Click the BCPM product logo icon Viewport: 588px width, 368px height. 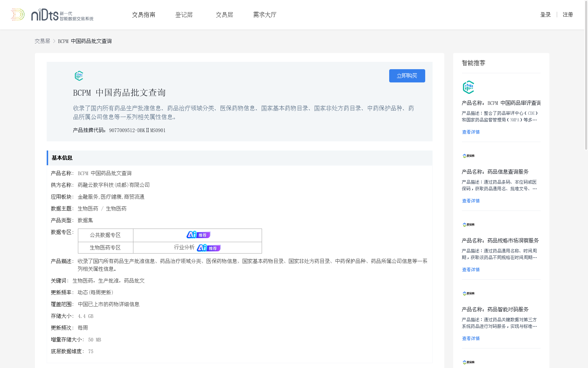click(x=79, y=76)
